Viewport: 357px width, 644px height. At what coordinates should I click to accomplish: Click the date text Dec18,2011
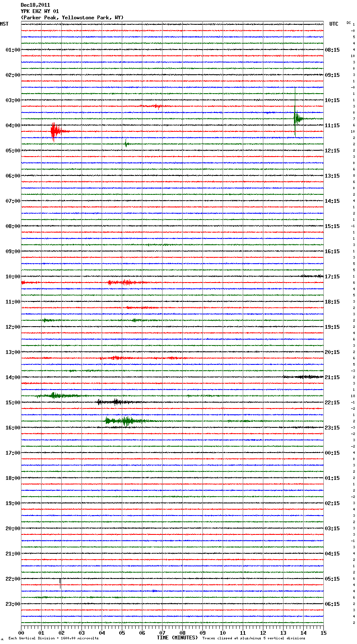[35, 5]
